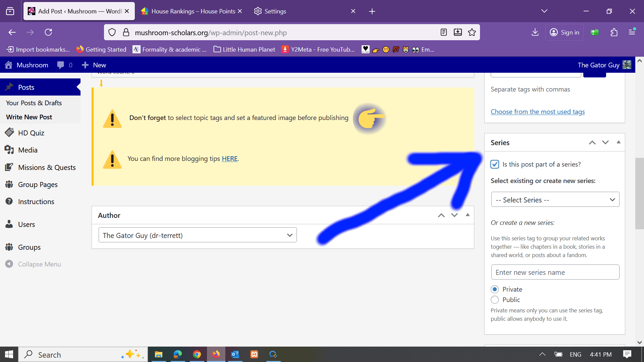Open Your Posts & Drafts submenu item
Image resolution: width=644 pixels, height=362 pixels.
coord(34,103)
